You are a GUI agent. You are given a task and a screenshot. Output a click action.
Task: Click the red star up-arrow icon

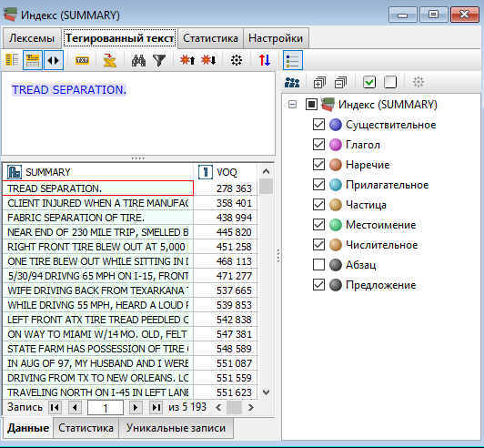(187, 60)
